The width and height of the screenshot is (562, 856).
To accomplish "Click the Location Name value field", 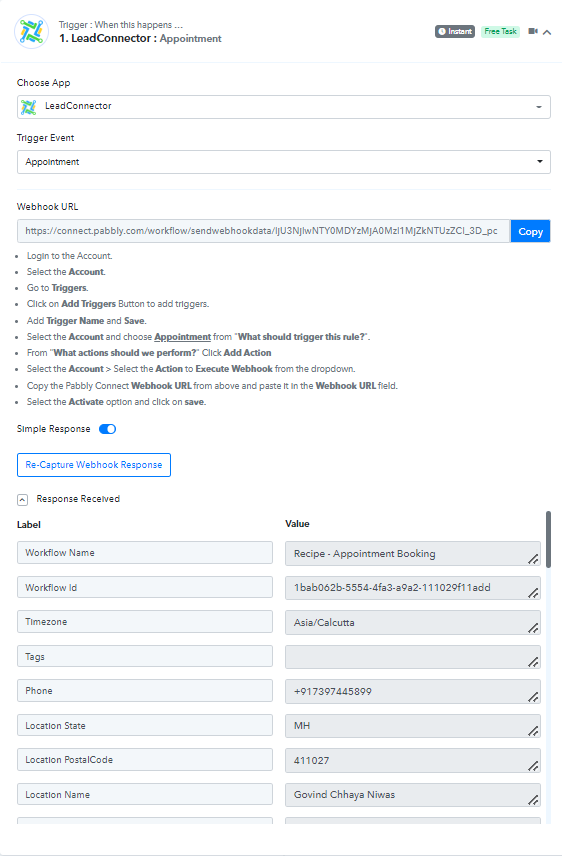I will pos(413,795).
